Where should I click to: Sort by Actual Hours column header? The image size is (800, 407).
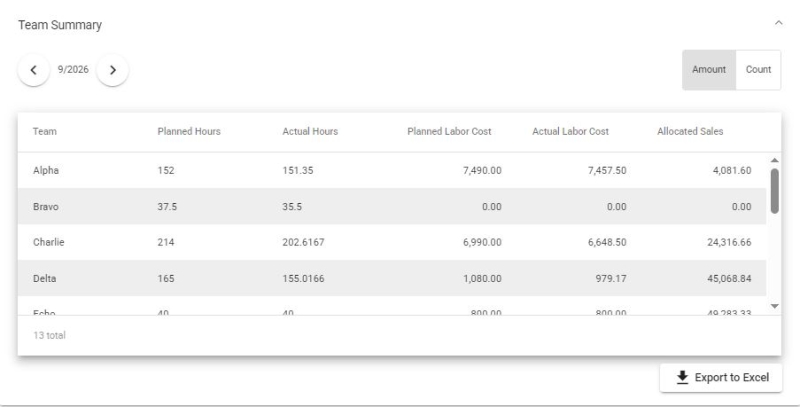point(310,132)
